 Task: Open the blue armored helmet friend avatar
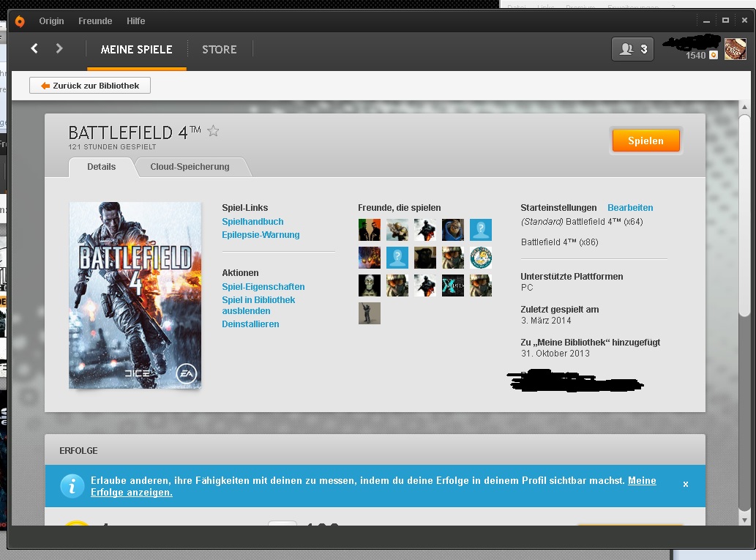tap(453, 230)
